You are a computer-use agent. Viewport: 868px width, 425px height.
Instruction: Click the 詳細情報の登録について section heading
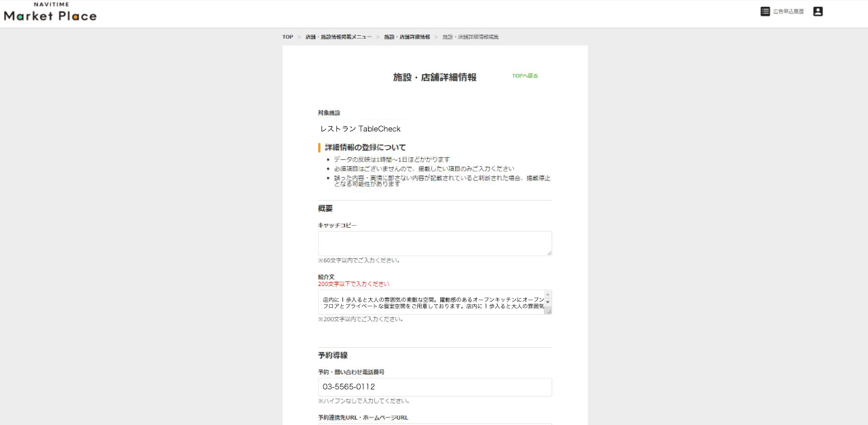[x=365, y=147]
